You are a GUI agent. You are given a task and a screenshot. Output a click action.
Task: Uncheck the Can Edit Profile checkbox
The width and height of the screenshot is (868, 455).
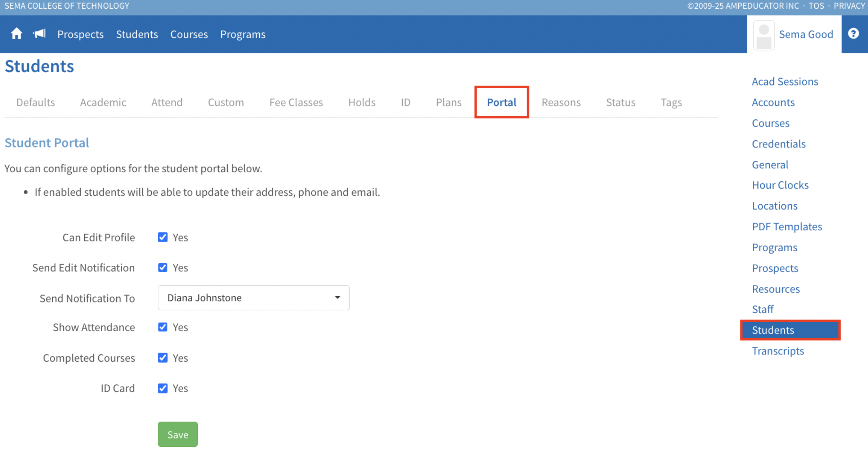pyautogui.click(x=163, y=237)
